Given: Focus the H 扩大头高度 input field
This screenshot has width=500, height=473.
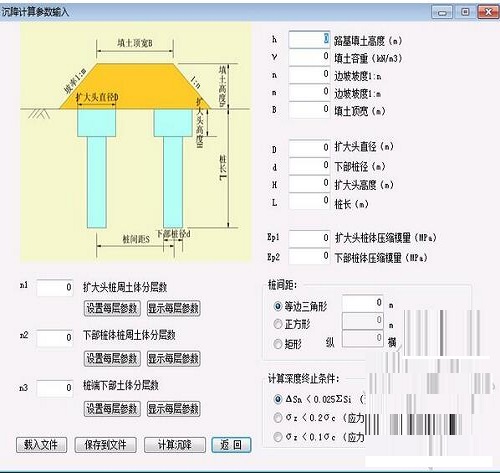Looking at the screenshot, I should pos(309,183).
